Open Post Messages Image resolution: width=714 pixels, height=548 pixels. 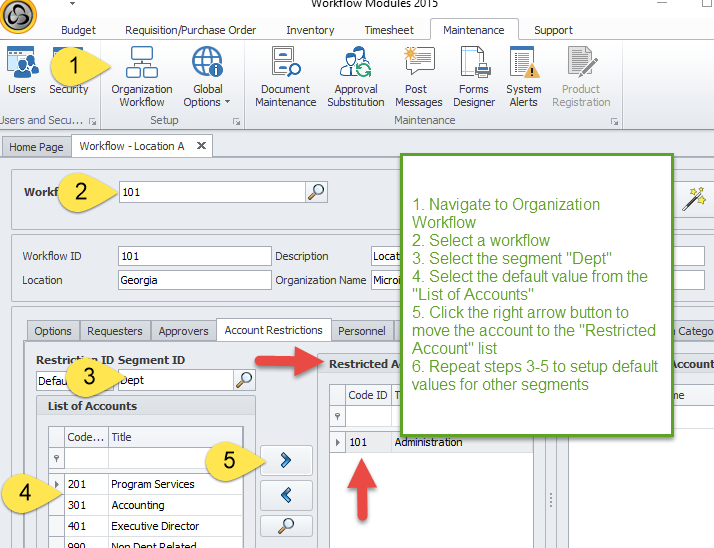click(x=418, y=76)
